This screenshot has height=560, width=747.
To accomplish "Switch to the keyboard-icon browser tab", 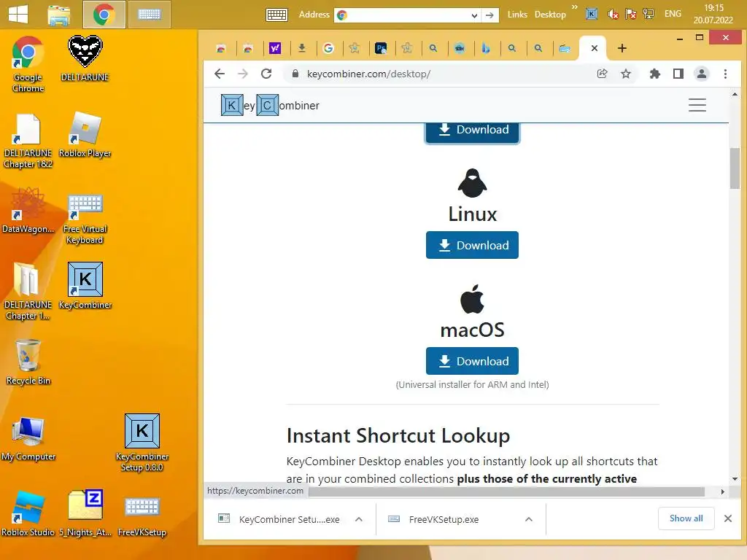I will click(x=565, y=48).
